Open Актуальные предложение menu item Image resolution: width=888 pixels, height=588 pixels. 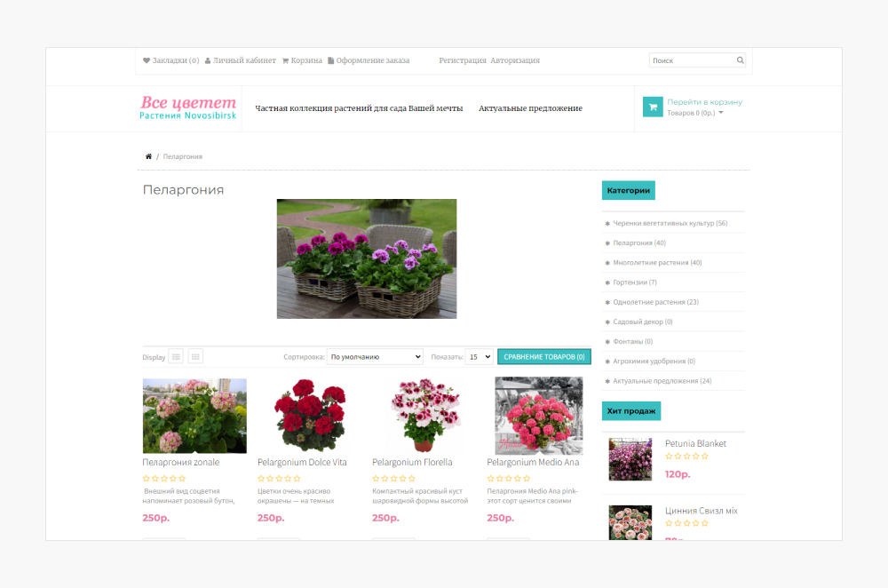(x=530, y=108)
